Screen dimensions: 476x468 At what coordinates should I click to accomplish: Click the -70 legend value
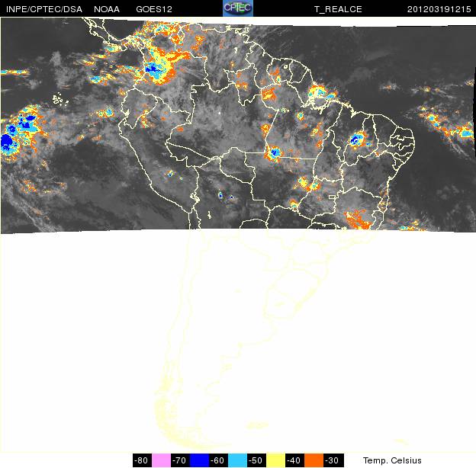pos(180,460)
